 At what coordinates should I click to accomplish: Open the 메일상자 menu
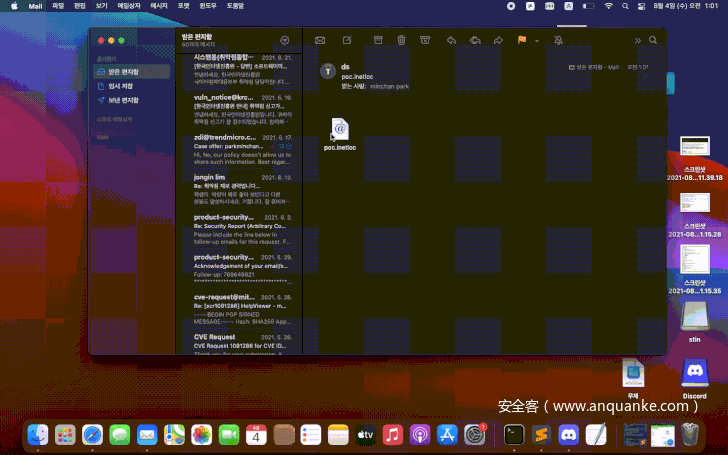pos(129,6)
